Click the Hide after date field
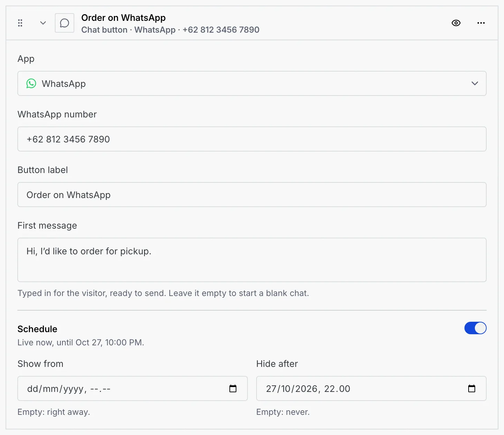 tap(371, 388)
